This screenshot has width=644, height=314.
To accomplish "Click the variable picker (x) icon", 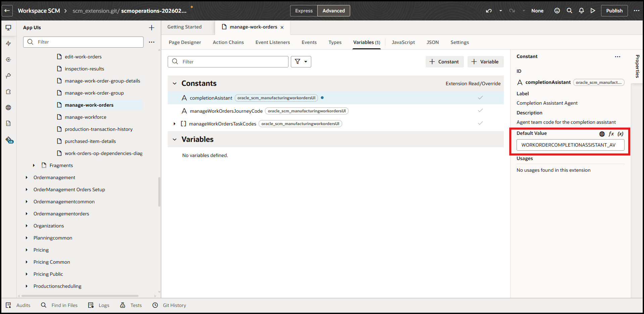I will [621, 134].
